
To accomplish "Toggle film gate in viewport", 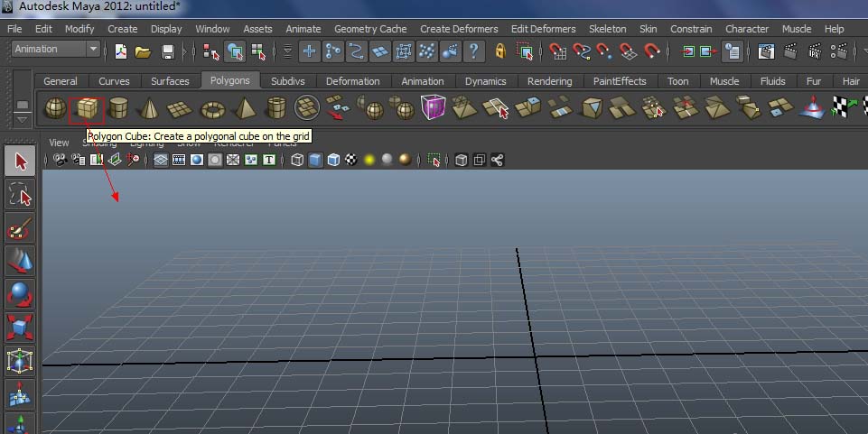I will click(179, 160).
